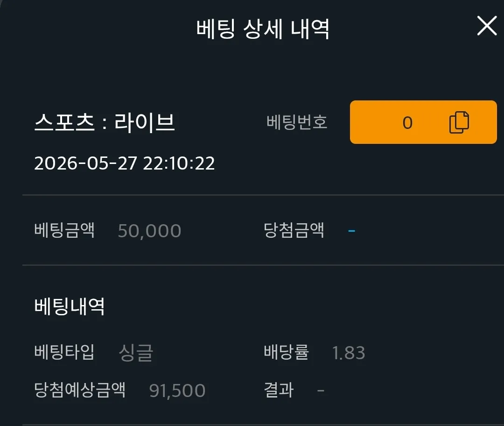Click the orange 베팅번호 button

(x=423, y=122)
